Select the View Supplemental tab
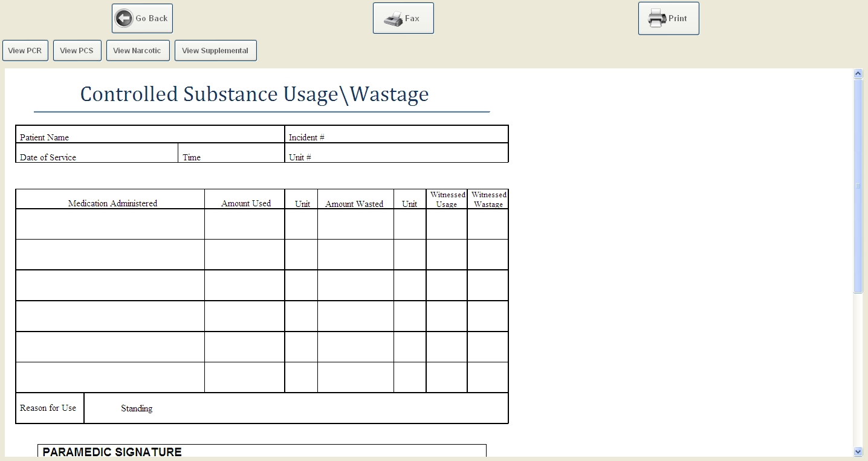The height and width of the screenshot is (461, 868). 215,50
